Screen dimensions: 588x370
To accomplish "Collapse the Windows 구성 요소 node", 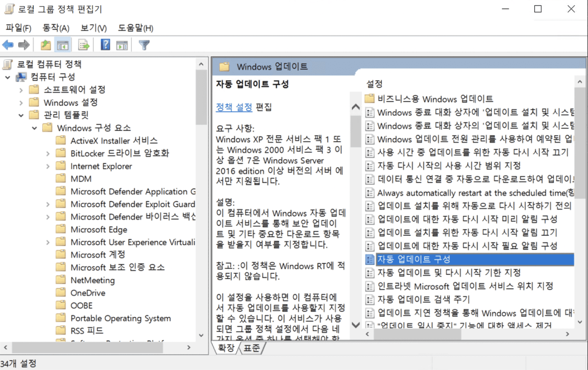I will click(x=34, y=128).
